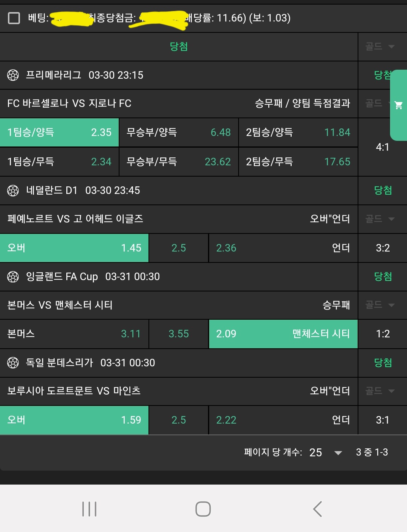Open Android recent apps icon
The height and width of the screenshot is (532, 407).
[x=89, y=509]
